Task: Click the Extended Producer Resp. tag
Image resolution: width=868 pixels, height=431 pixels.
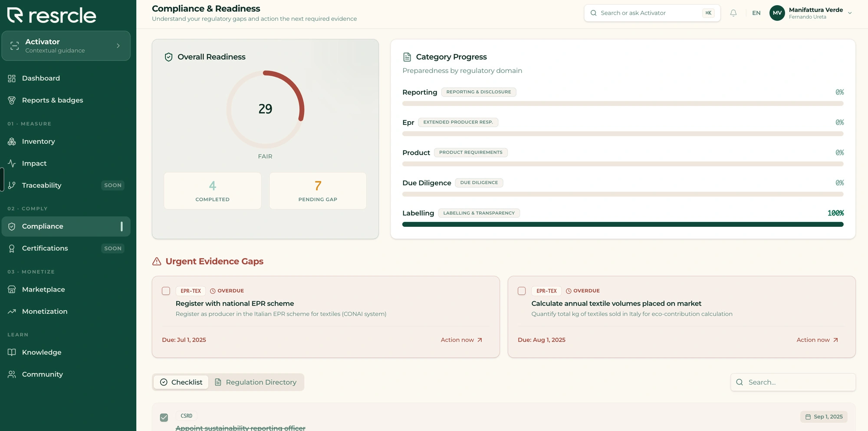Action: [x=458, y=123]
